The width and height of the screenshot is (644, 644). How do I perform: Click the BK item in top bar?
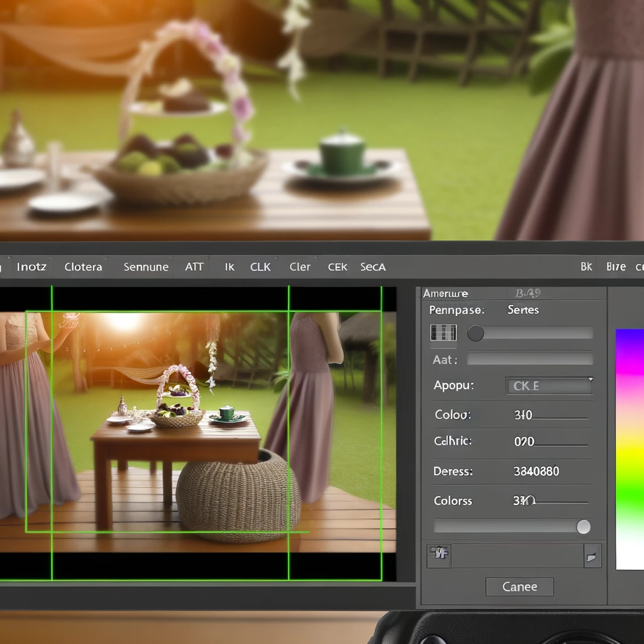586,267
